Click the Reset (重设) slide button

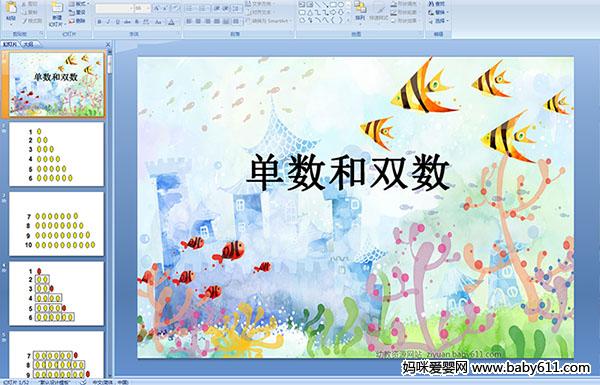pyautogui.click(x=78, y=12)
